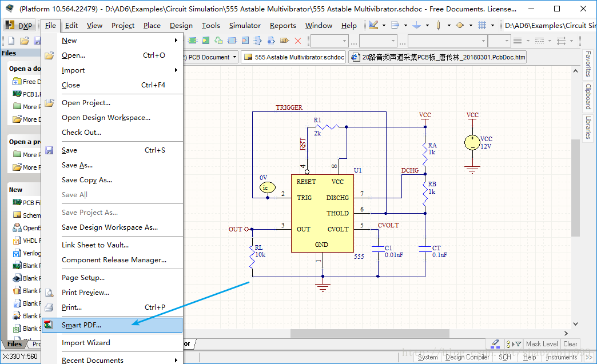Screen dimensions: 597x364
Task: Click the Mask Level button
Action: click(x=542, y=344)
